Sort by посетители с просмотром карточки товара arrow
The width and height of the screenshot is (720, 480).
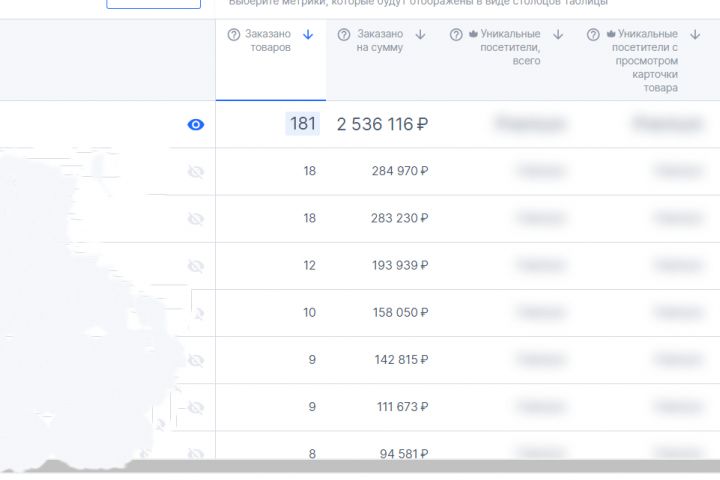pos(695,34)
